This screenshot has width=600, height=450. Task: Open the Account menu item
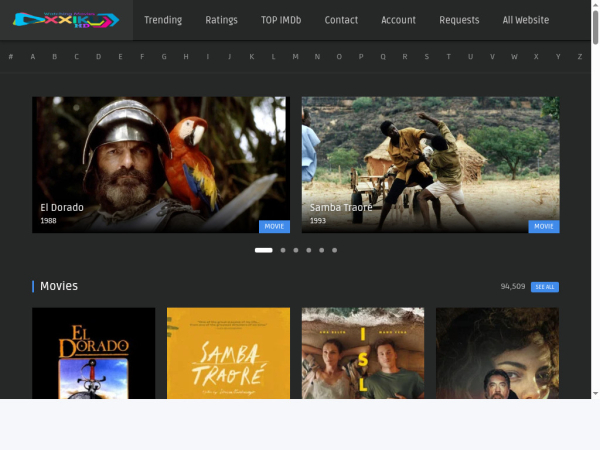pyautogui.click(x=398, y=20)
